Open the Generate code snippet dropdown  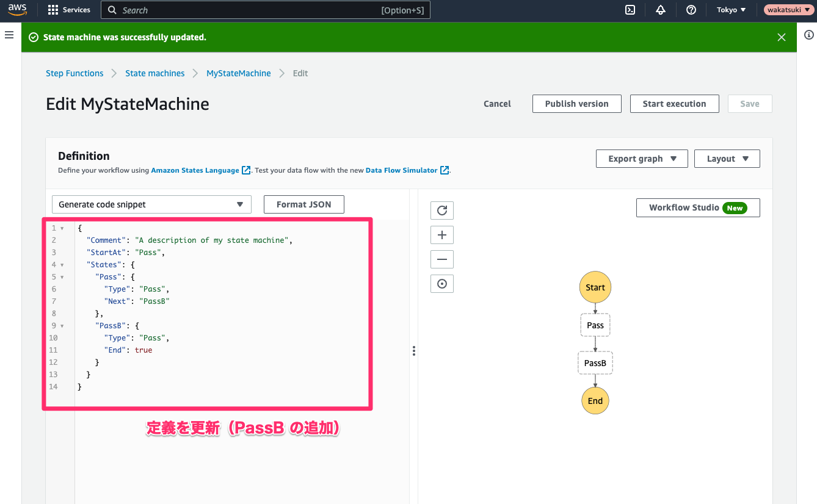pos(151,204)
